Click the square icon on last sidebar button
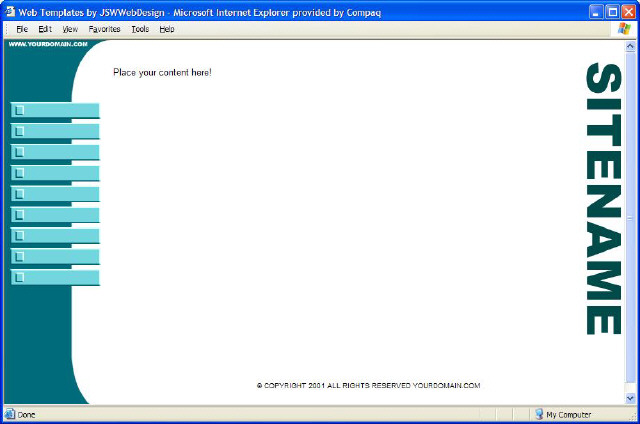The width and height of the screenshot is (640, 424). coord(19,277)
